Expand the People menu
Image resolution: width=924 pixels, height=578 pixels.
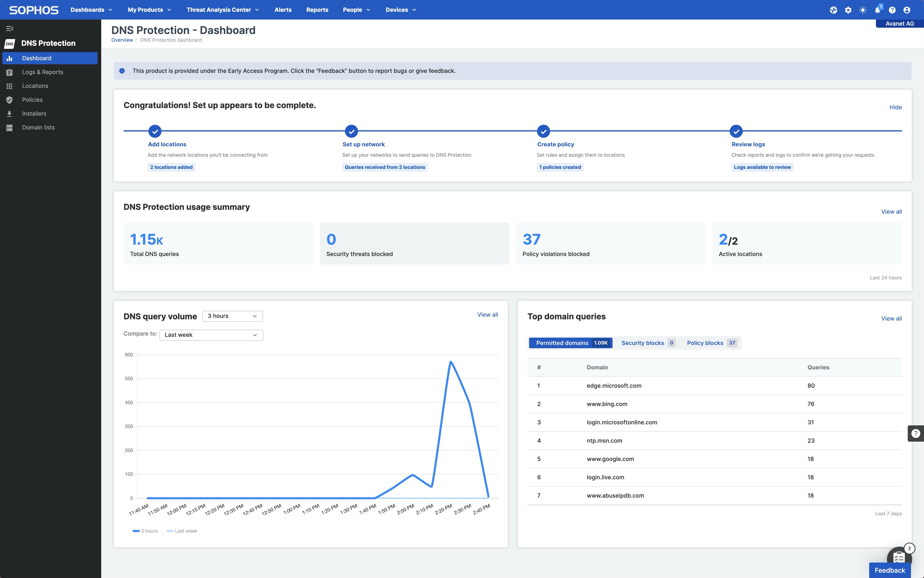[356, 10]
